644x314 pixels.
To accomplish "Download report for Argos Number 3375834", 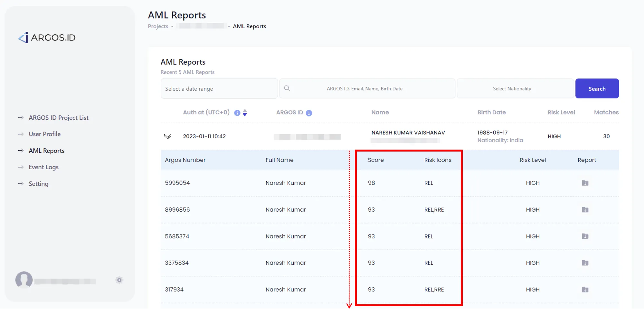I will [x=585, y=263].
